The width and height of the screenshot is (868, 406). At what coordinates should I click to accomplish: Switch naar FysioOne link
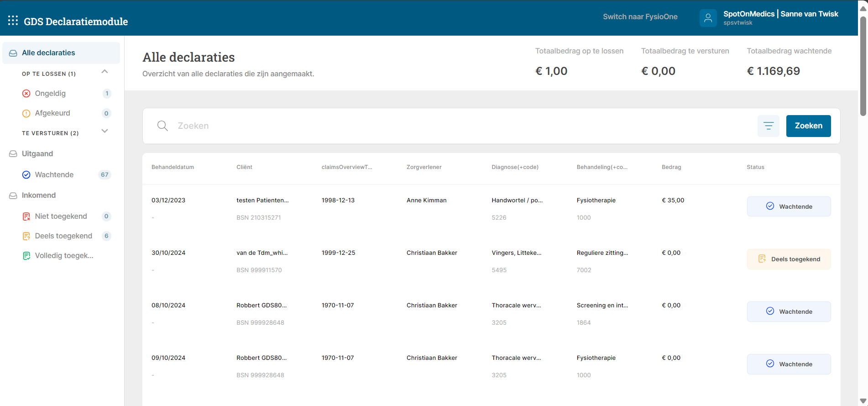640,17
